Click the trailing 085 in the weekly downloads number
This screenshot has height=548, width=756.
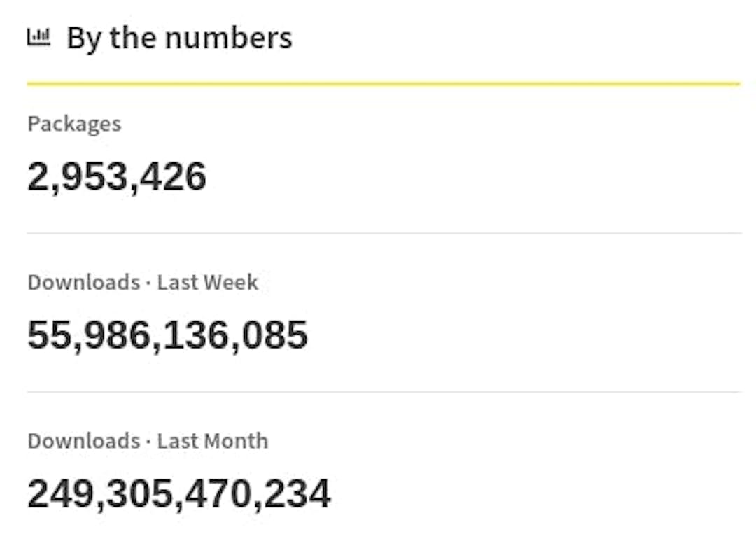(x=274, y=335)
